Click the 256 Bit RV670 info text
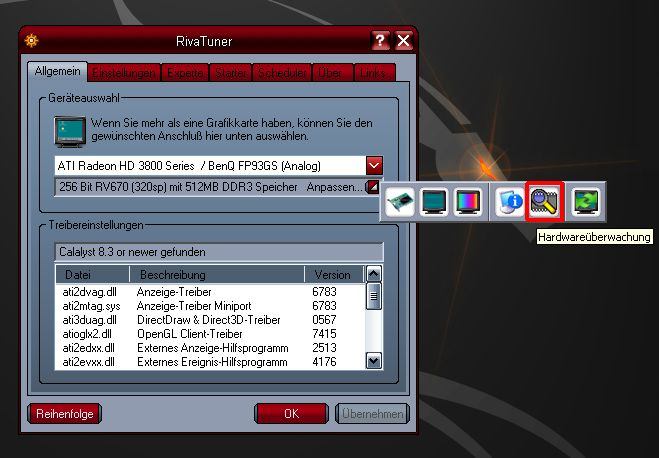 pyautogui.click(x=178, y=187)
